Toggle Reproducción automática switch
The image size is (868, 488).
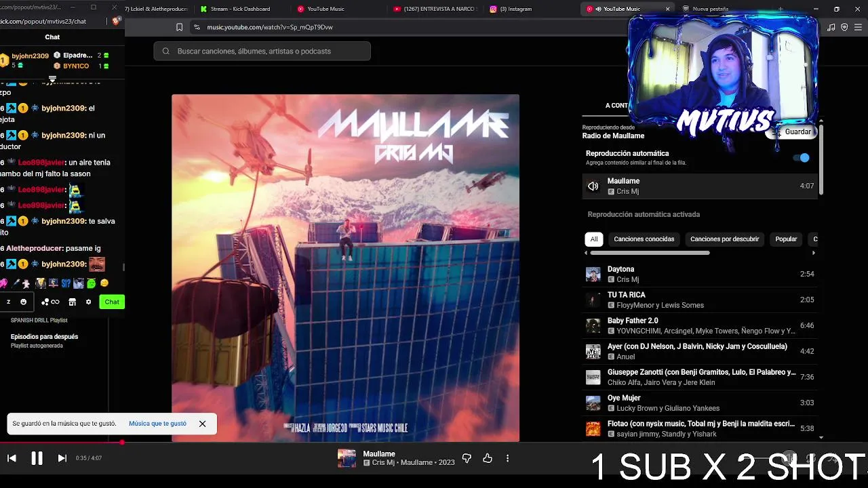[x=802, y=158]
